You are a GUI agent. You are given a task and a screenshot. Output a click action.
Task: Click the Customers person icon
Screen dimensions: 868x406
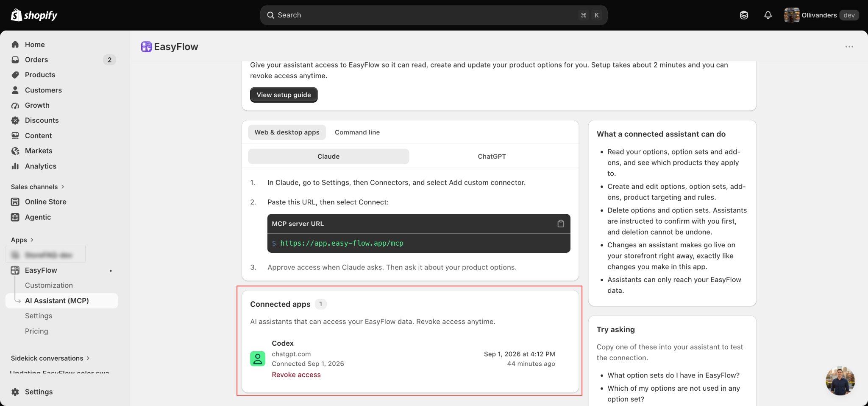15,90
